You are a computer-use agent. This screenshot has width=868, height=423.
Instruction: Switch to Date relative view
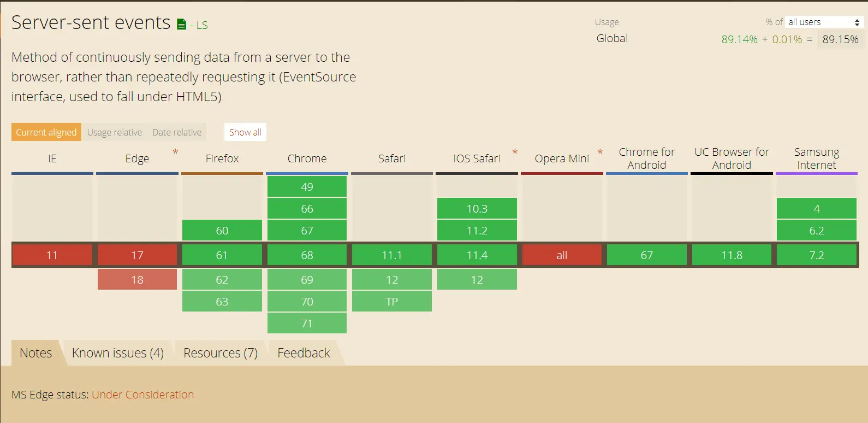point(177,132)
